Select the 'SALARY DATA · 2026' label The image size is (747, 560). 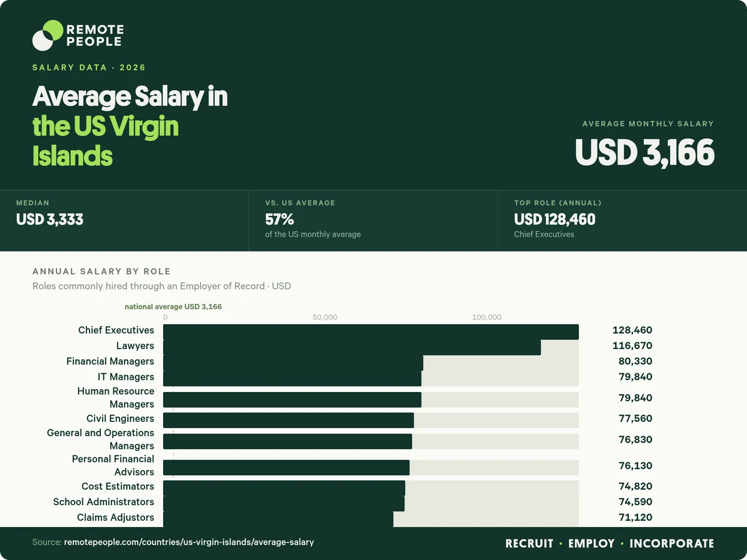pos(89,67)
